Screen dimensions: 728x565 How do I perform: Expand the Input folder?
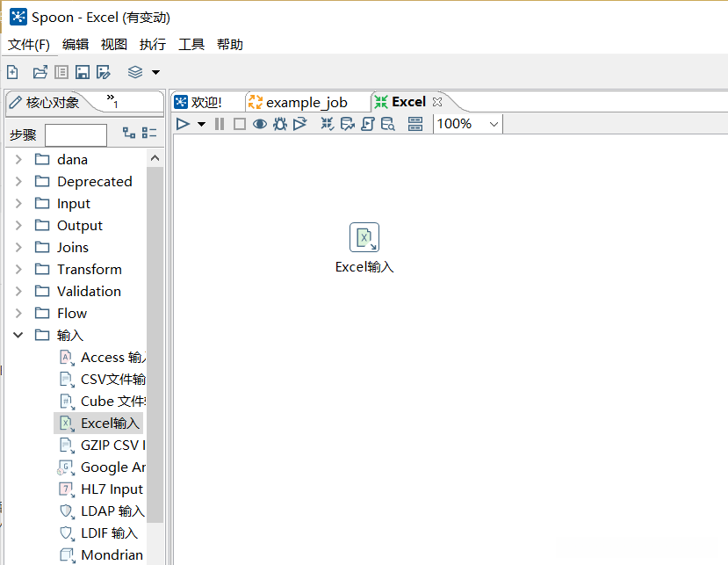18,204
